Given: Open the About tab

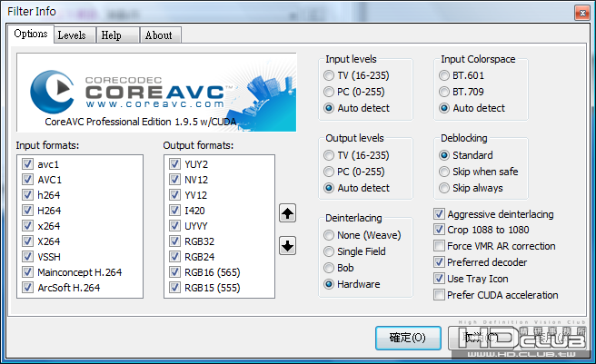Looking at the screenshot, I should tap(160, 35).
